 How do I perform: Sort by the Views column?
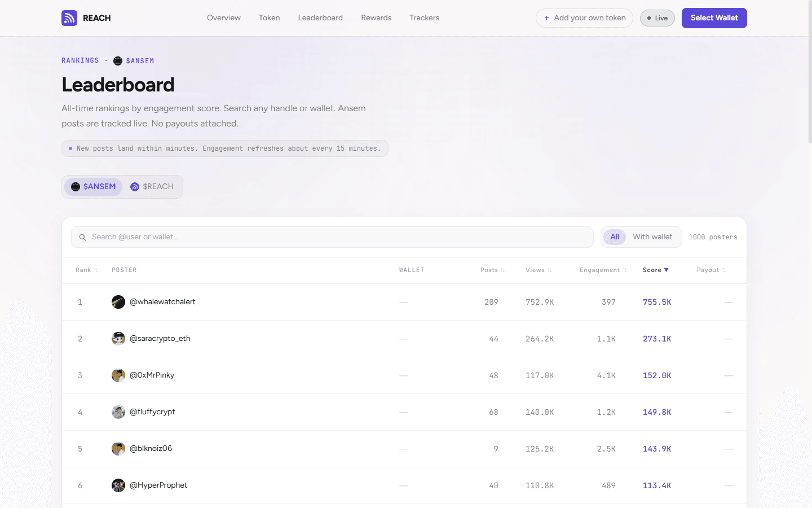(539, 270)
